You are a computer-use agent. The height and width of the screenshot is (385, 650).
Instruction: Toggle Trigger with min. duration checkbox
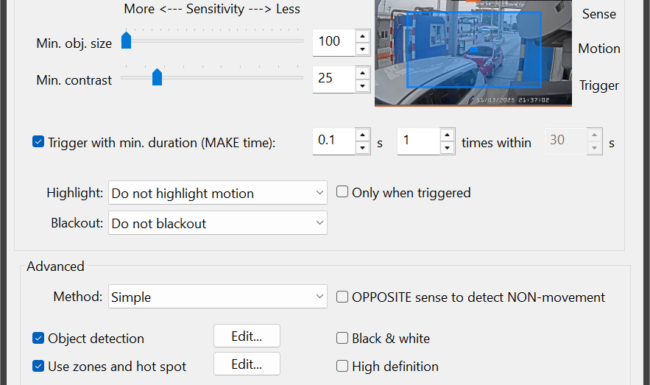pos(38,142)
